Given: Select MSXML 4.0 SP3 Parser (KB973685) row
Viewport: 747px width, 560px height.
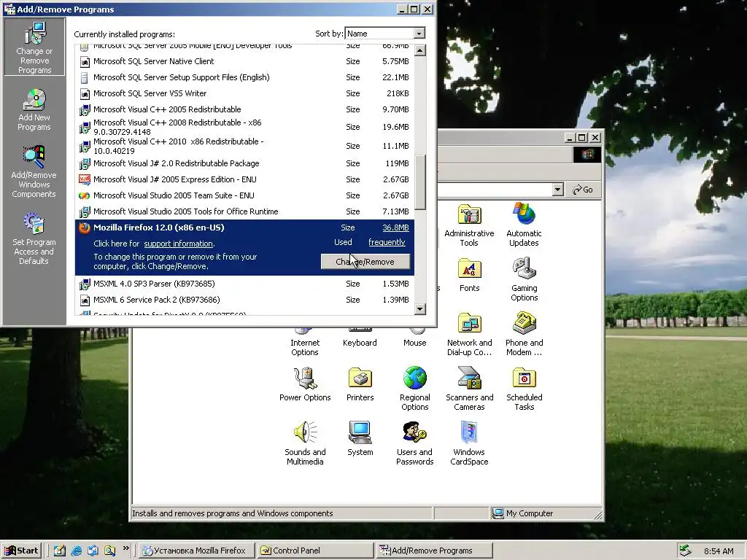Looking at the screenshot, I should tap(244, 284).
